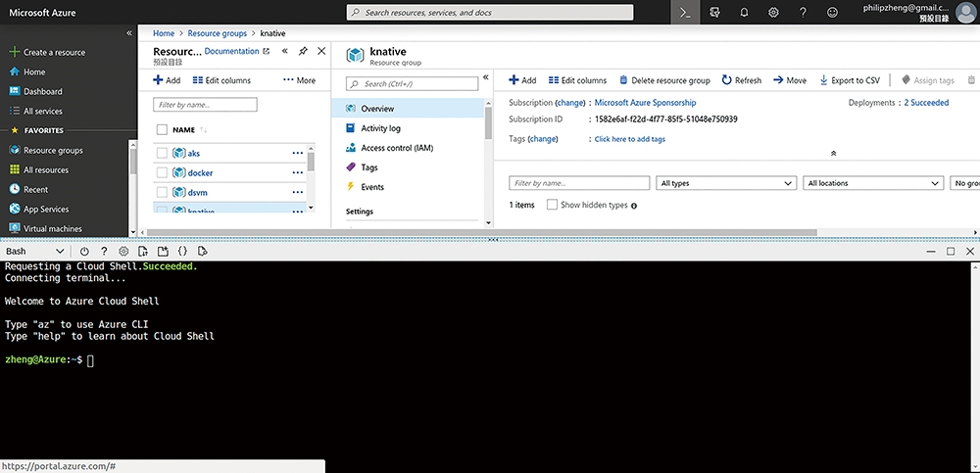Open Cloud Shell from the top bar
The image size is (980, 473).
pyautogui.click(x=685, y=13)
